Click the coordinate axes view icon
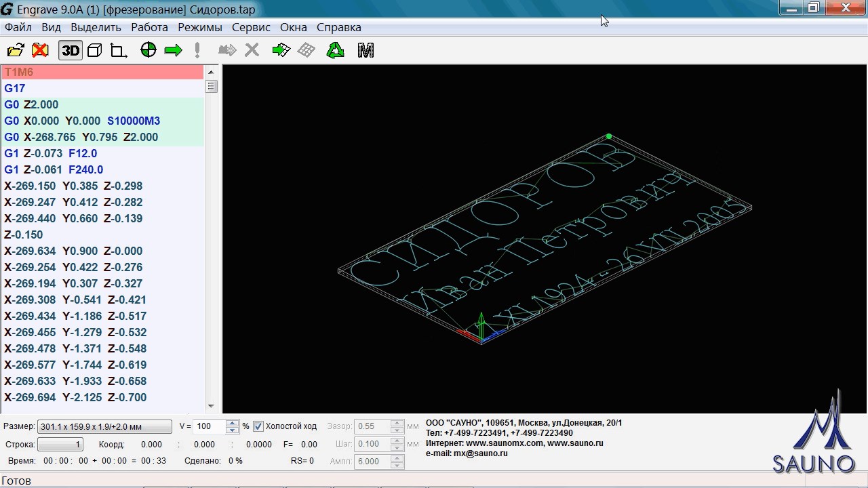 (119, 51)
